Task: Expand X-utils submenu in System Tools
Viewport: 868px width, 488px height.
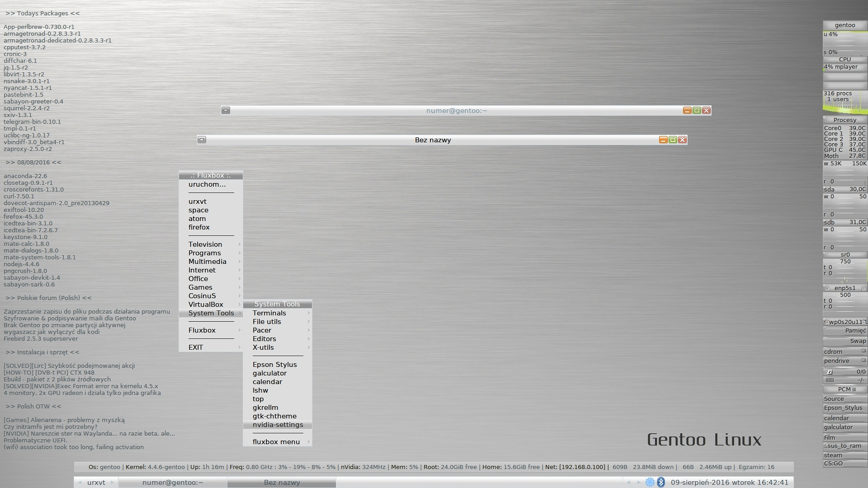Action: click(278, 347)
